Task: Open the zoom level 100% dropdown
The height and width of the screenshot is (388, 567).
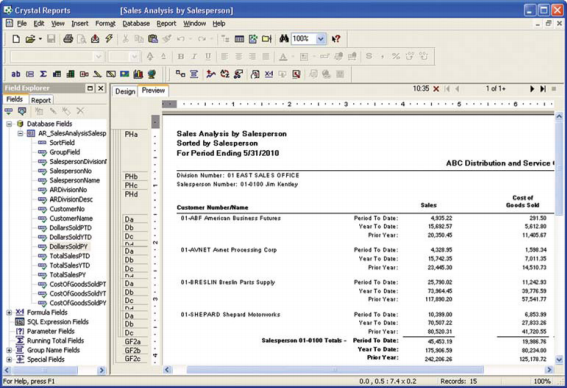Action: [320, 39]
